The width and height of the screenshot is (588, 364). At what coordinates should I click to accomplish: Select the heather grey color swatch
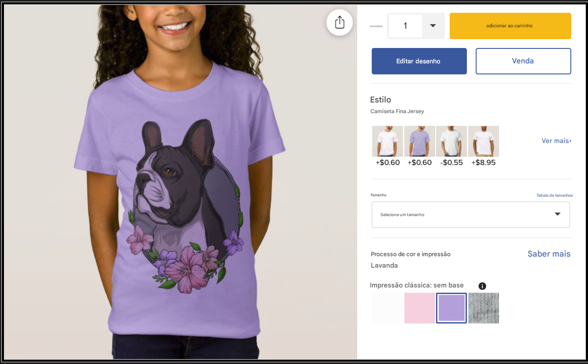(484, 308)
